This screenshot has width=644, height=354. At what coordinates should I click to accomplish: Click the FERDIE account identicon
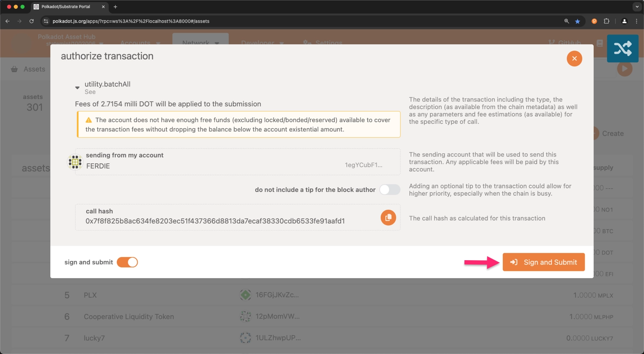point(75,162)
